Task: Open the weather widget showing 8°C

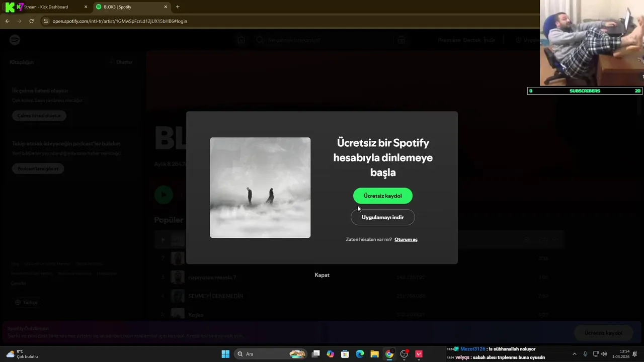Action: tap(22, 354)
